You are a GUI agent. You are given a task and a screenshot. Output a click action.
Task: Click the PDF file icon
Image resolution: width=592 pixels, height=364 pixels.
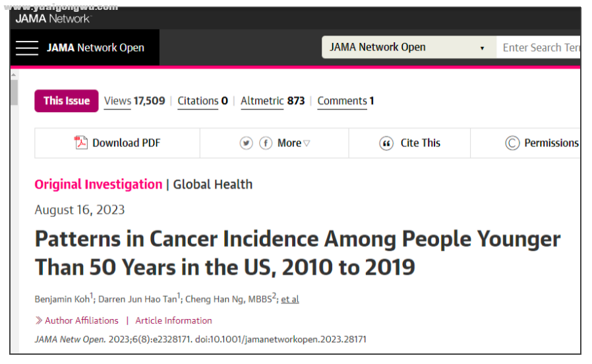[80, 142]
